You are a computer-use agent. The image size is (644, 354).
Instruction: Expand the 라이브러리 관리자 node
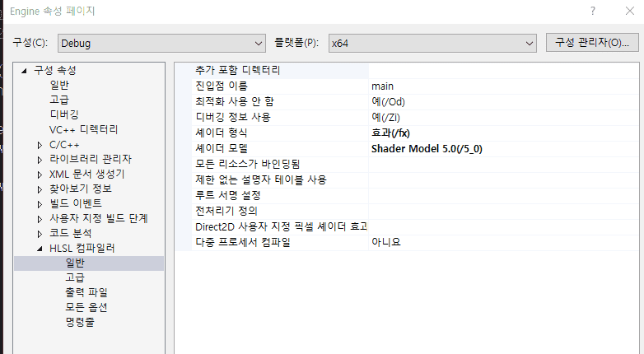(x=40, y=160)
